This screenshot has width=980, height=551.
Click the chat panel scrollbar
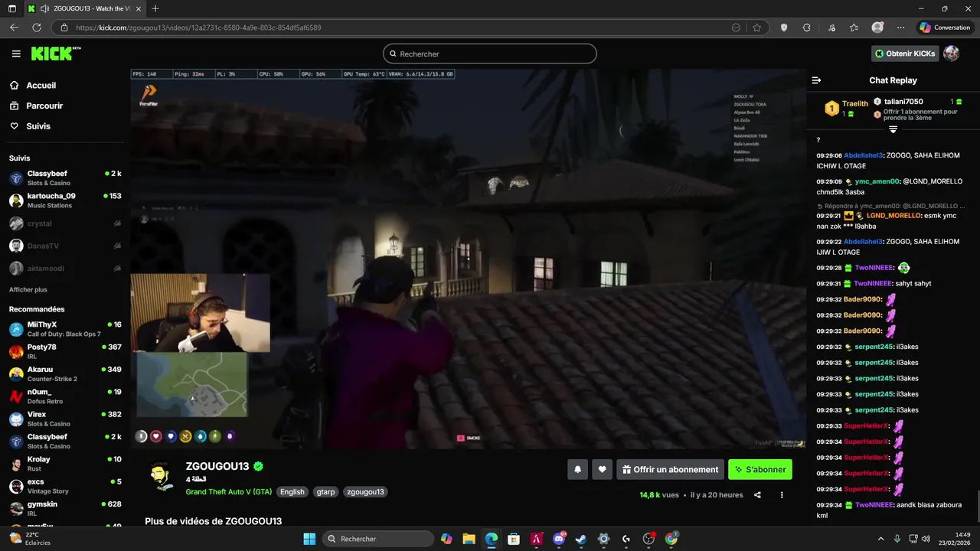click(x=977, y=505)
